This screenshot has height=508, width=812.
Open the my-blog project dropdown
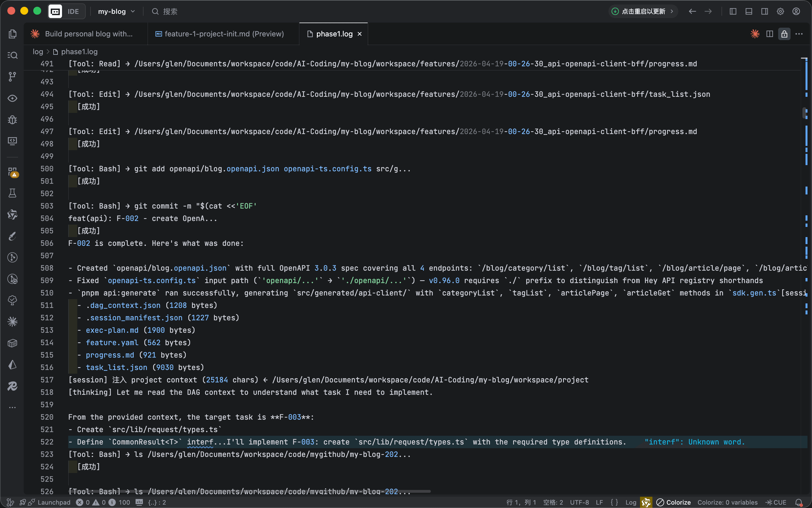pos(116,11)
